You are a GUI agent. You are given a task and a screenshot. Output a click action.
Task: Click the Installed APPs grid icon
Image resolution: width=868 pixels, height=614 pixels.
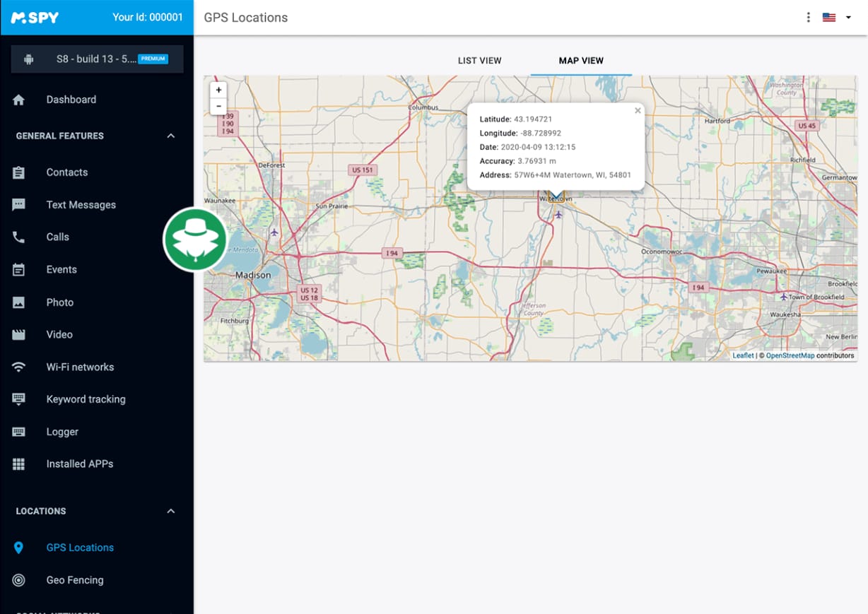tap(19, 464)
